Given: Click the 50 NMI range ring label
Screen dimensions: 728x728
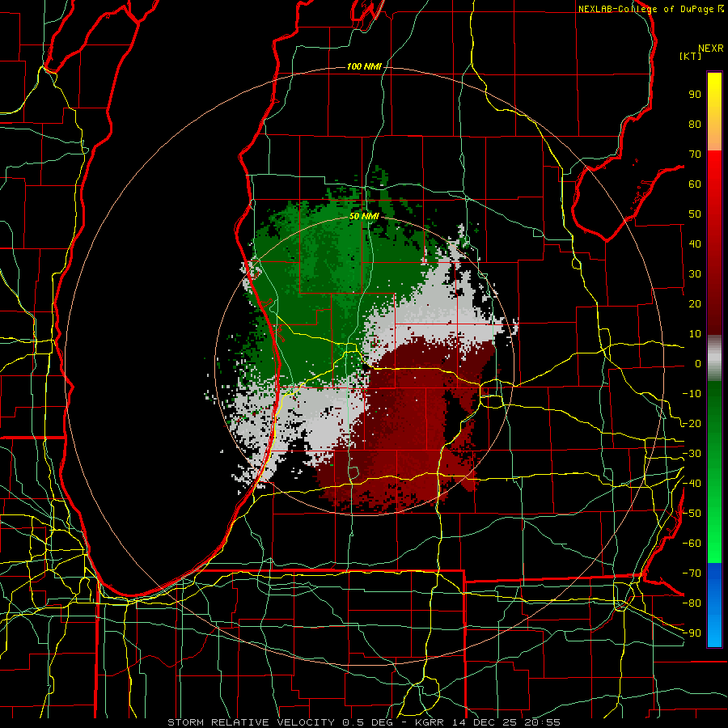Looking at the screenshot, I should click(365, 216).
